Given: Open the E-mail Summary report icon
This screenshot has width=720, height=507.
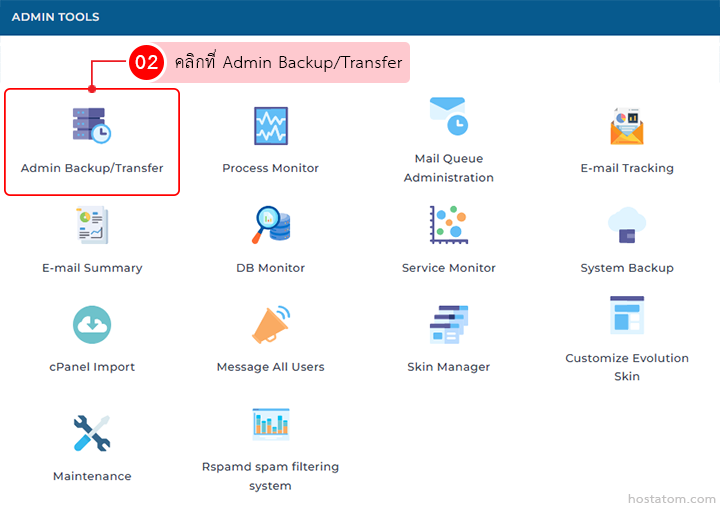Looking at the screenshot, I should pyautogui.click(x=92, y=225).
